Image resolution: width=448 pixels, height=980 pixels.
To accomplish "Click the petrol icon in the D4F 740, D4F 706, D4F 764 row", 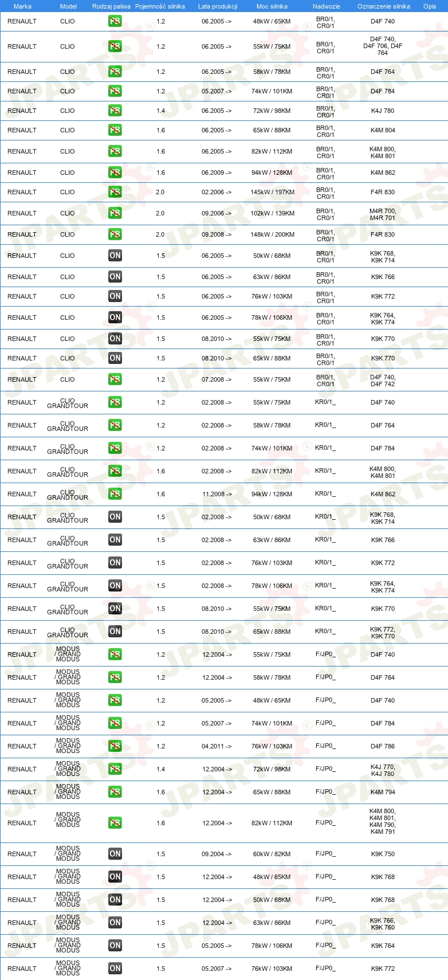I will (x=115, y=46).
